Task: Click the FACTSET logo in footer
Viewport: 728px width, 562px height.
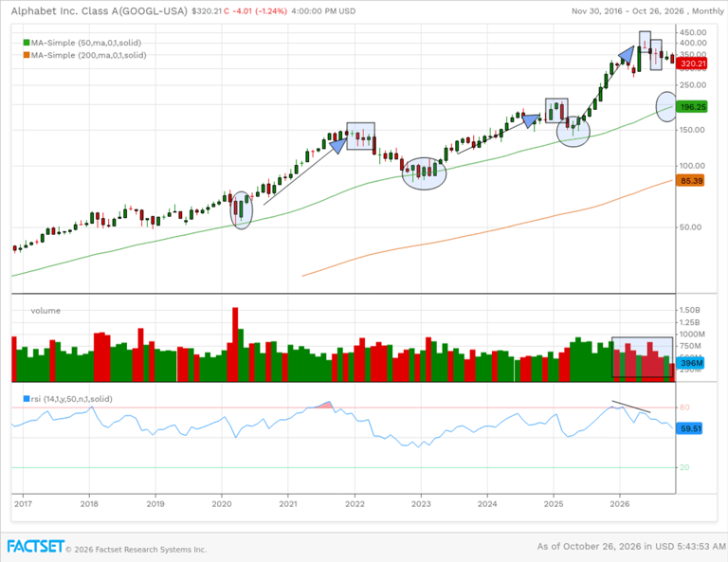Action: point(35,546)
